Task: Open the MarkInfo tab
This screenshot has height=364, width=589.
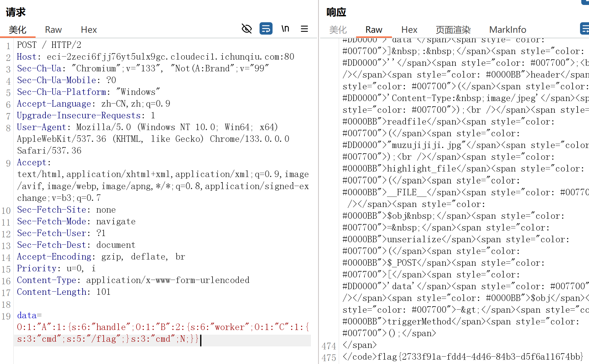Action: coord(508,30)
